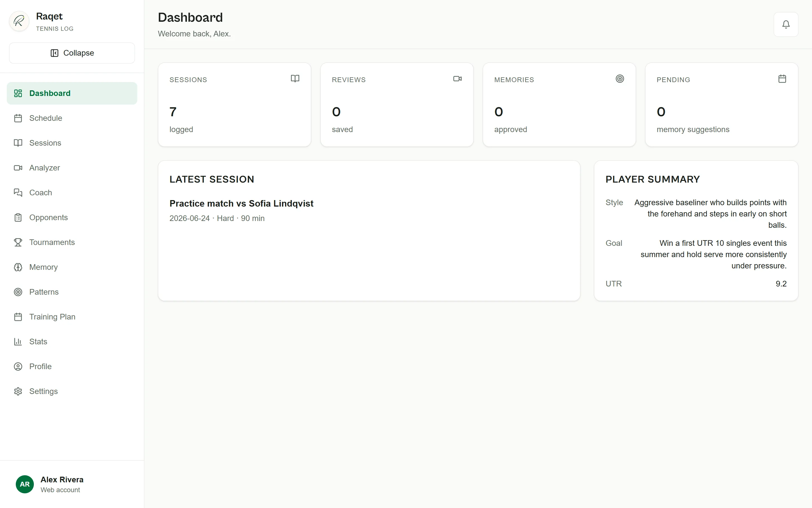Screen dimensions: 812x508
Task: Click the AR avatar circle
Action: coord(25,485)
